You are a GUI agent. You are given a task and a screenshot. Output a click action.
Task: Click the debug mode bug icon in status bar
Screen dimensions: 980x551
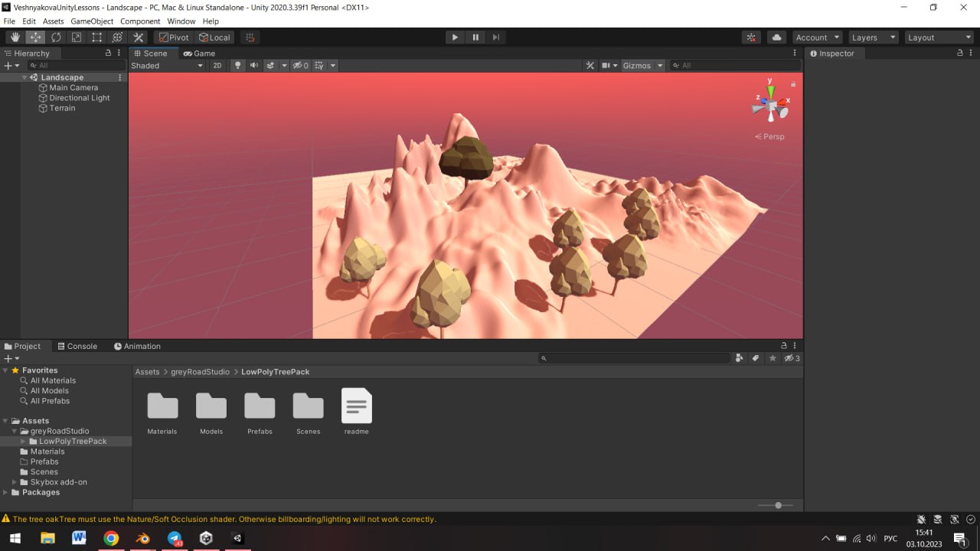(921, 519)
